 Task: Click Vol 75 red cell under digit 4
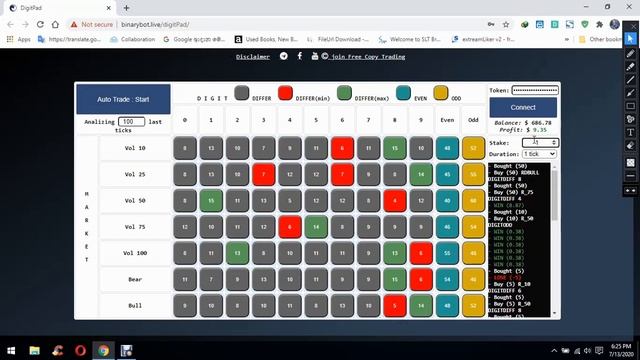290,227
